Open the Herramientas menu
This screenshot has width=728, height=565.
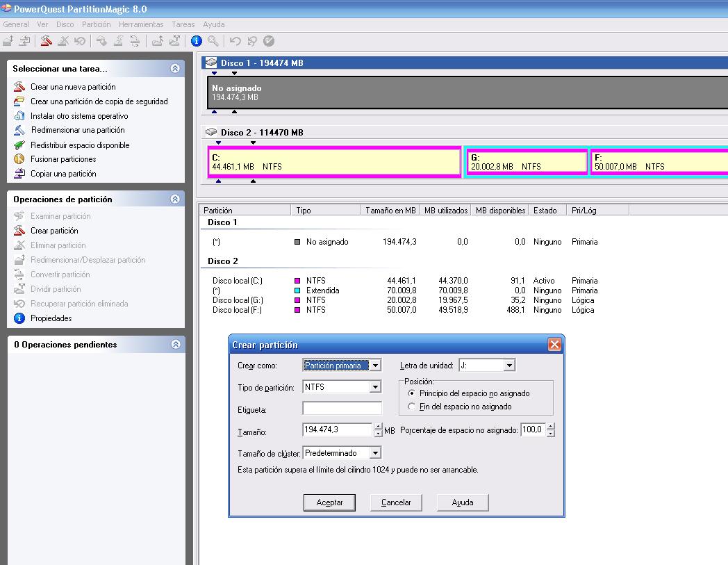(x=141, y=24)
